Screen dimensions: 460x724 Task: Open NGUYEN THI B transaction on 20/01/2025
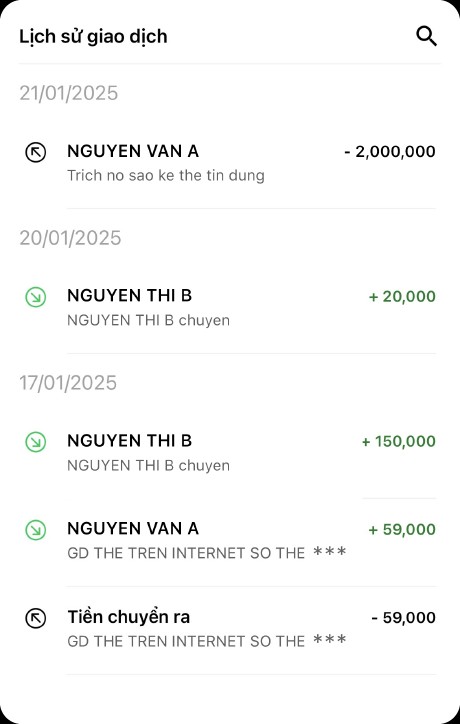tap(230, 308)
